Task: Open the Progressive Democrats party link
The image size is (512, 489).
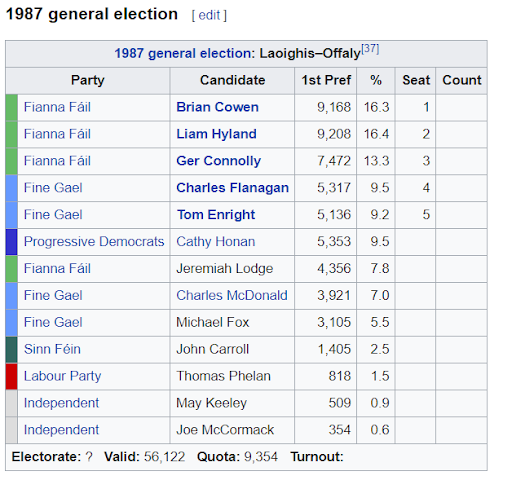Action: pyautogui.click(x=94, y=242)
